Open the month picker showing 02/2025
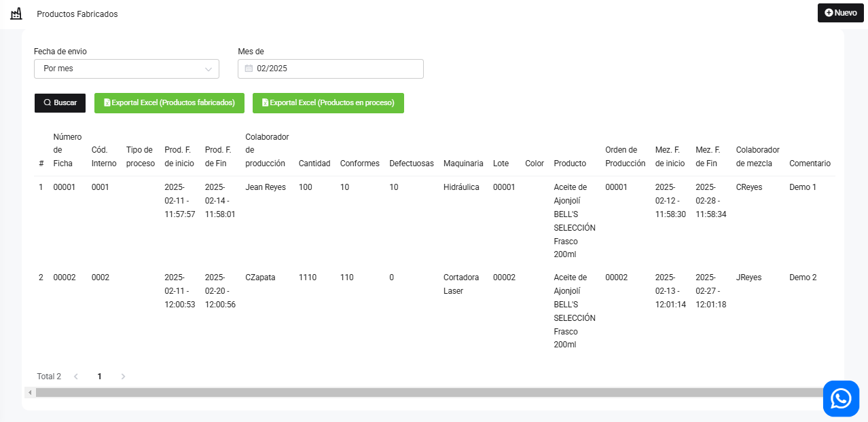This screenshot has width=868, height=422. pos(331,69)
